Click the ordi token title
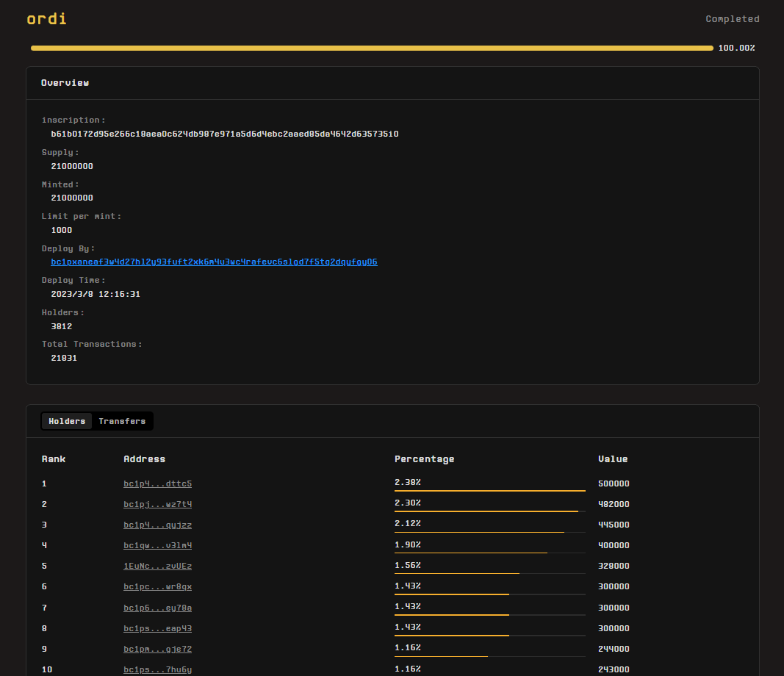The image size is (784, 676). [x=46, y=18]
